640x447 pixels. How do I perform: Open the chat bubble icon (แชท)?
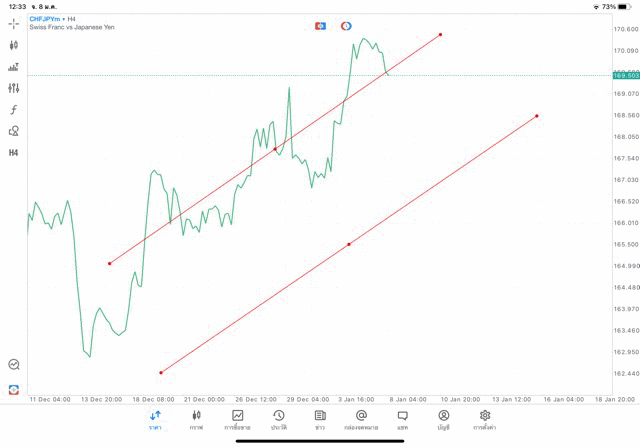pos(402,419)
